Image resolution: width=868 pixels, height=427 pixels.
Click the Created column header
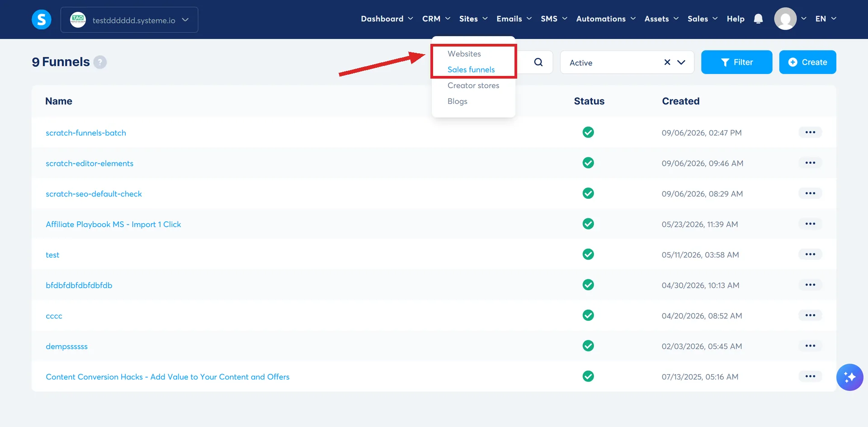(x=681, y=101)
